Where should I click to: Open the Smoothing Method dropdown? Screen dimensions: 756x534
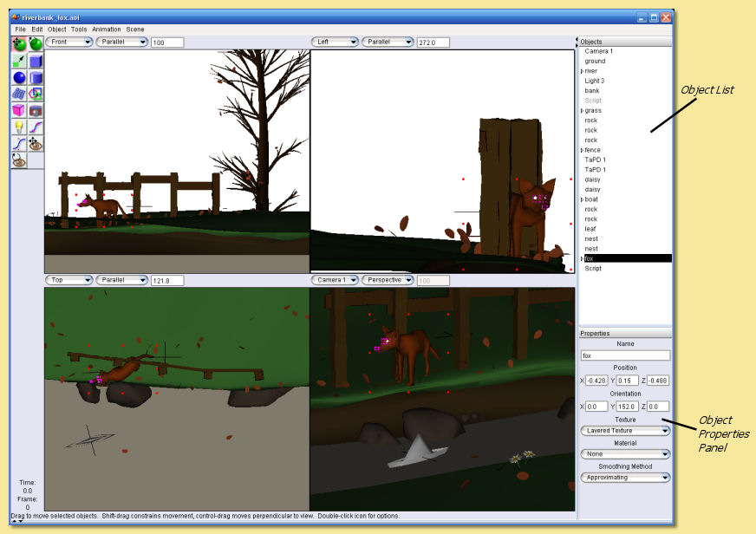tap(624, 477)
